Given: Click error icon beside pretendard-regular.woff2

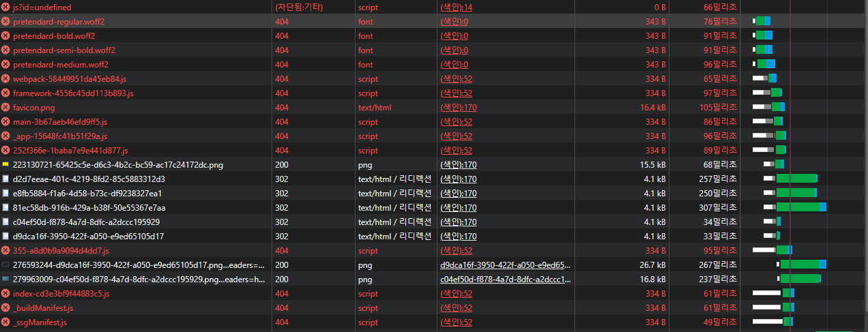Looking at the screenshot, I should (x=5, y=22).
